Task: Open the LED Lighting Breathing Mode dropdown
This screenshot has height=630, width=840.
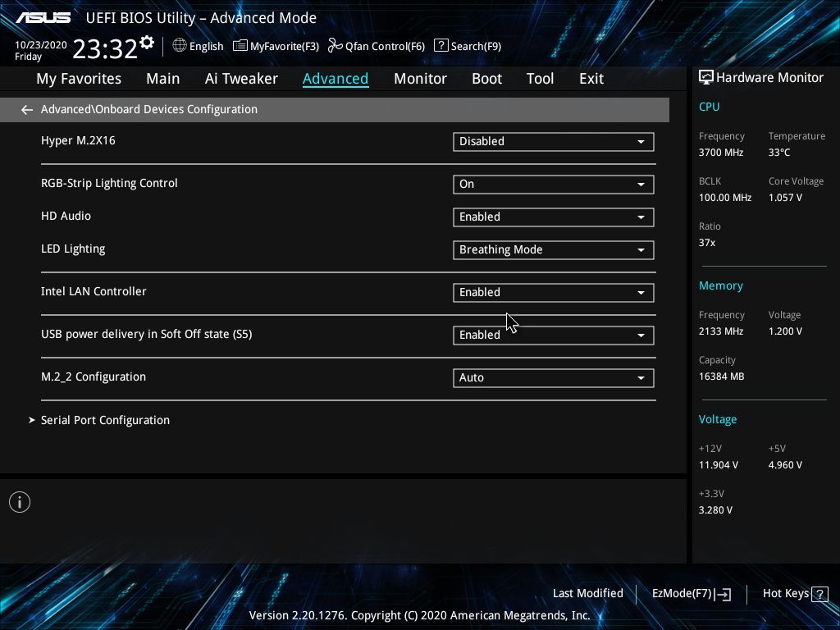Action: click(x=554, y=249)
